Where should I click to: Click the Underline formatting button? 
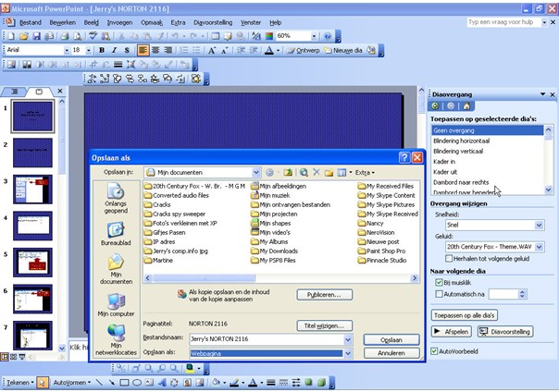point(126,50)
